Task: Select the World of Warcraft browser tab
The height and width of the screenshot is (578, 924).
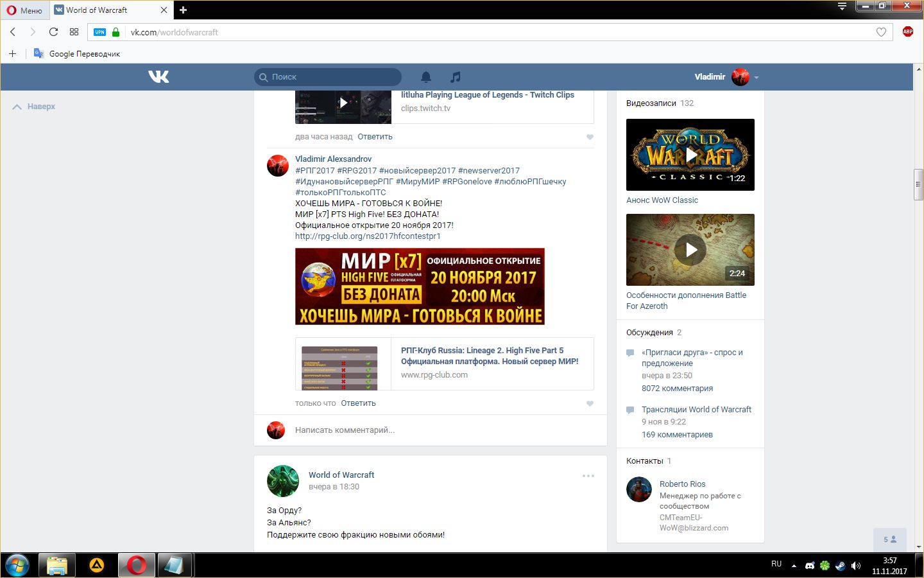Action: pos(110,10)
